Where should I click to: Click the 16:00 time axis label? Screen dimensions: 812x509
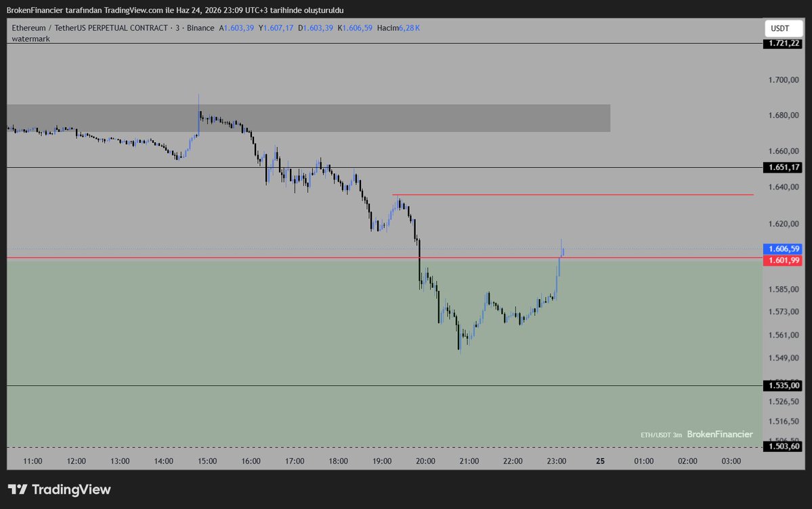click(x=251, y=461)
